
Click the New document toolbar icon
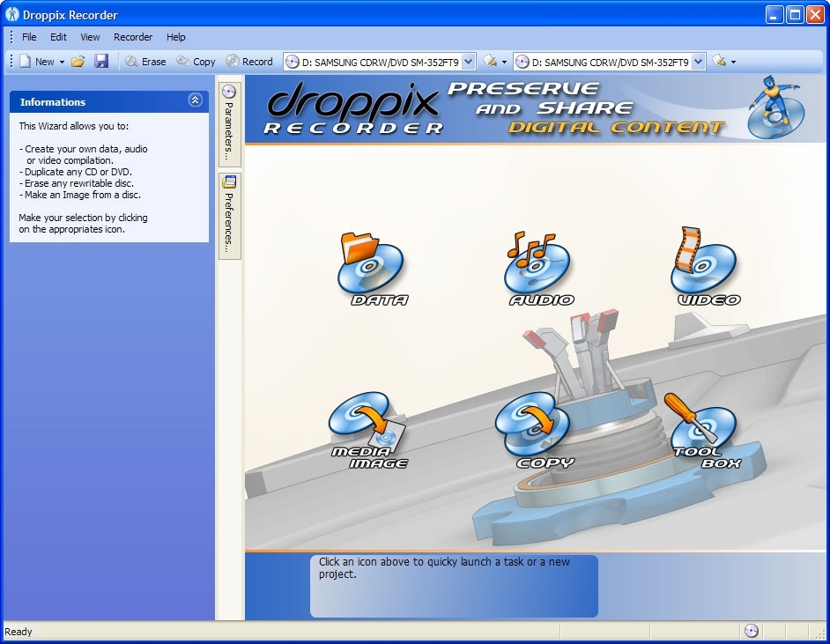pyautogui.click(x=25, y=62)
